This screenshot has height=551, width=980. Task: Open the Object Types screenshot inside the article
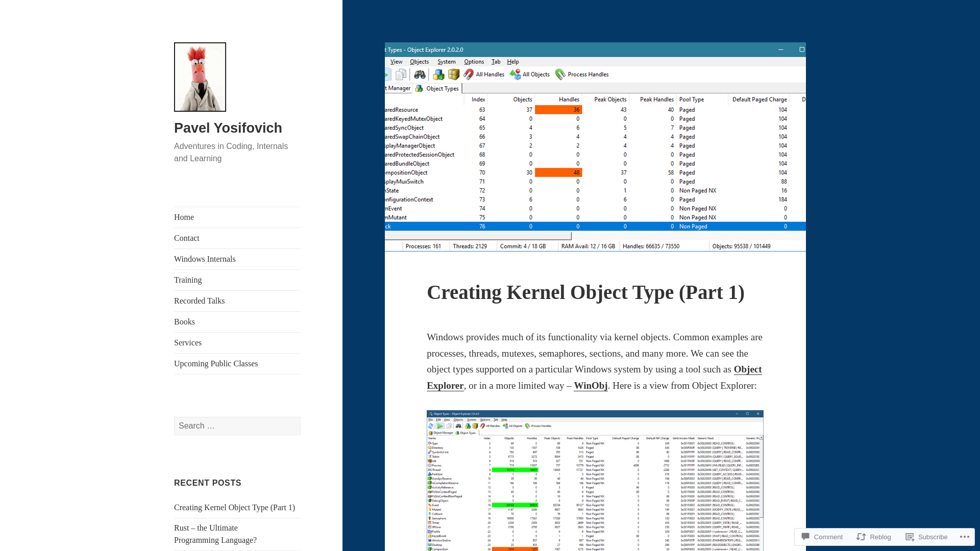595,481
